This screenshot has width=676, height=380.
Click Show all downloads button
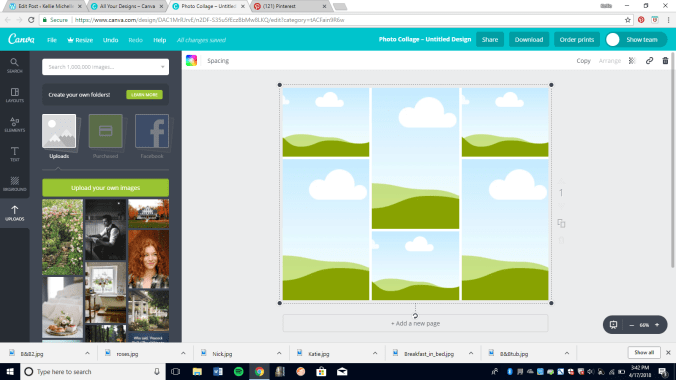click(644, 352)
